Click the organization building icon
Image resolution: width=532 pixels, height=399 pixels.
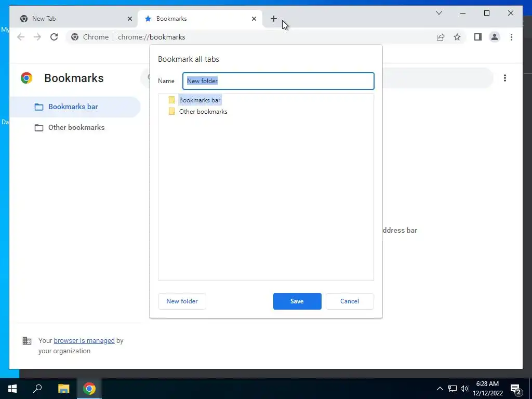click(27, 341)
